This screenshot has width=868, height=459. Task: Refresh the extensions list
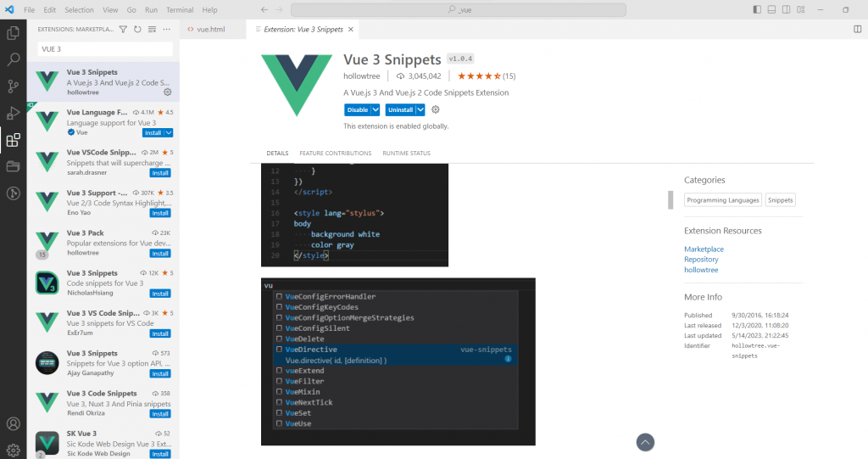(137, 30)
